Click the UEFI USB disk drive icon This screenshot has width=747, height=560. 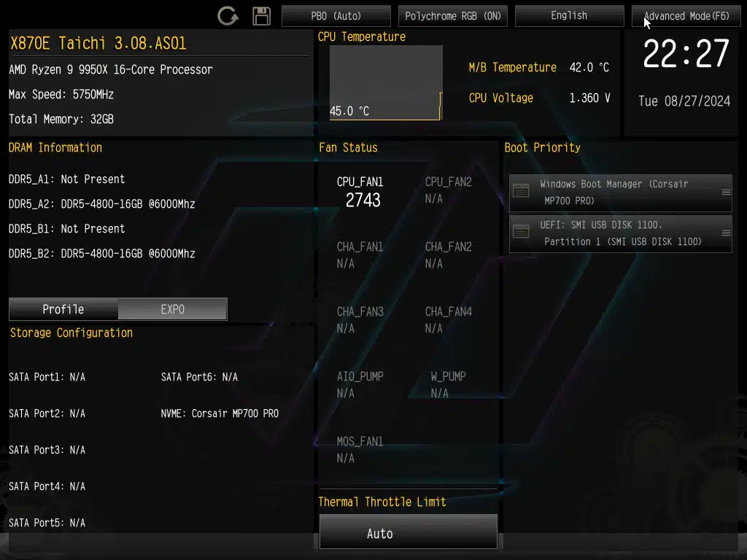(521, 233)
